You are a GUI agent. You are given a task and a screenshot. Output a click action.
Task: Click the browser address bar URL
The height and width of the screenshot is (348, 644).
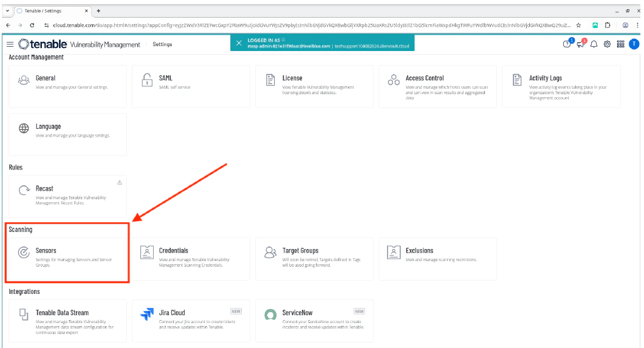tap(311, 25)
